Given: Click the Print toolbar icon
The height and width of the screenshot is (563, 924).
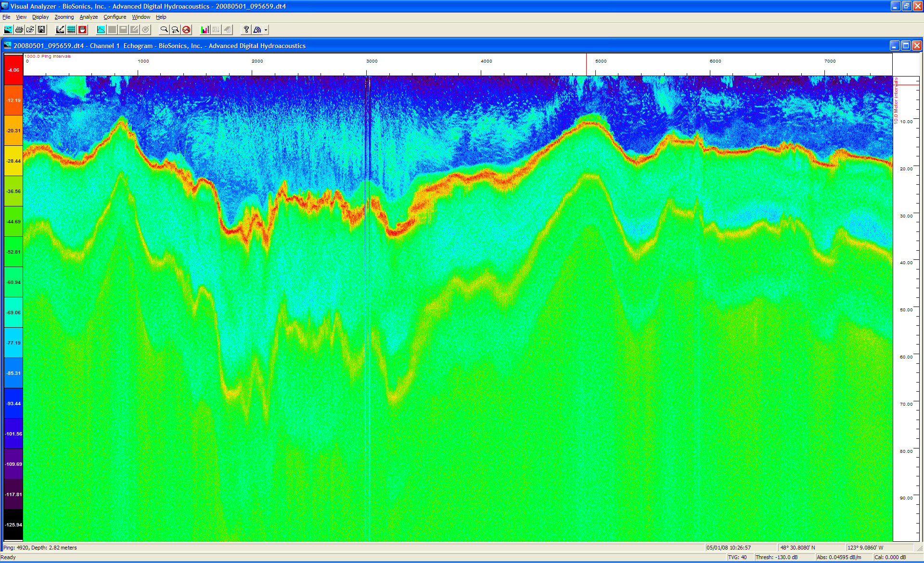Looking at the screenshot, I should click(x=19, y=30).
